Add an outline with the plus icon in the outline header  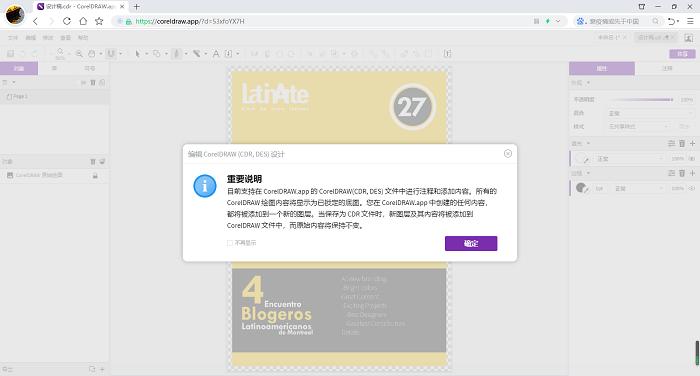click(692, 173)
